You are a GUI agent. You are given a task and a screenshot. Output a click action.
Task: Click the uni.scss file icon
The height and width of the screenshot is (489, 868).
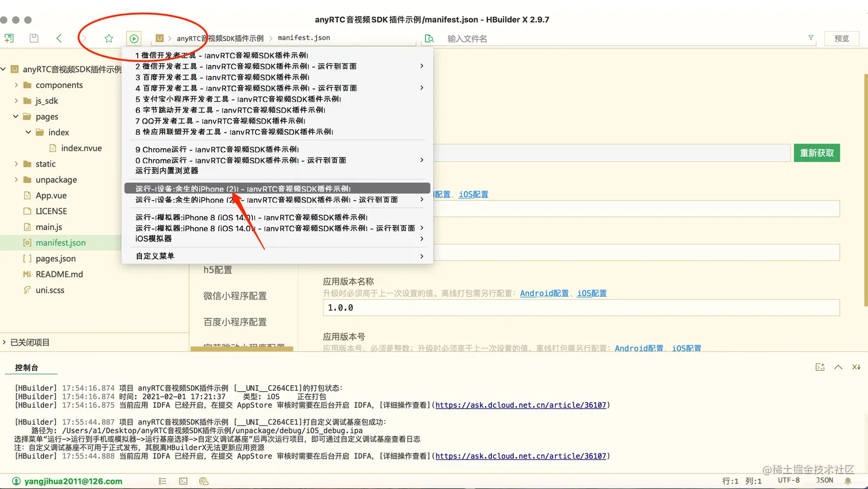(27, 290)
